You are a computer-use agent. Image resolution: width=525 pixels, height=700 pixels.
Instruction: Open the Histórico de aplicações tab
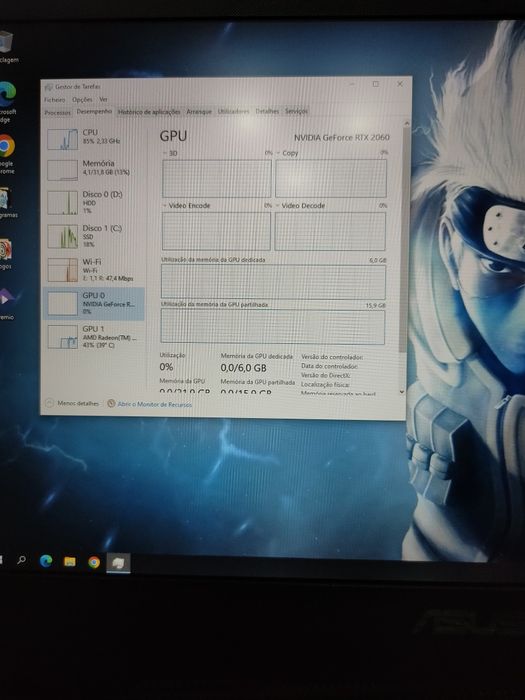149,112
